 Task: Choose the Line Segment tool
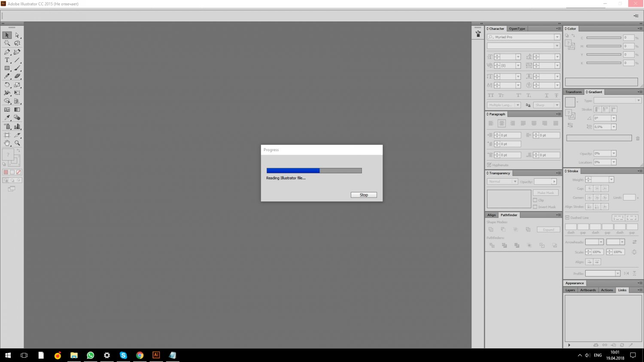[17, 60]
